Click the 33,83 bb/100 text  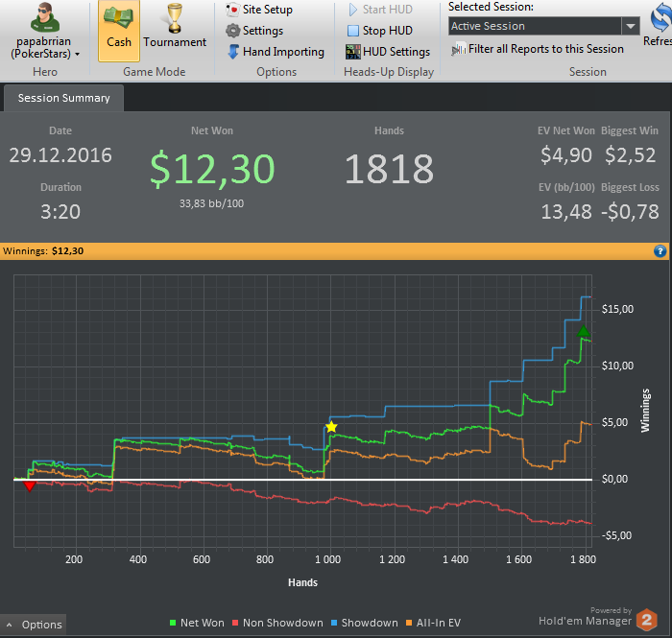tap(212, 203)
